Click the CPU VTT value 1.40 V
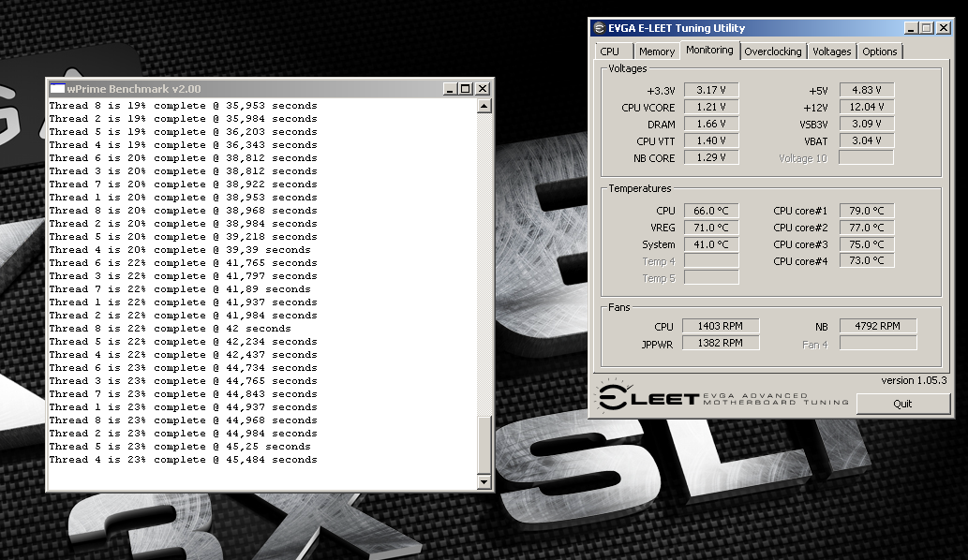The height and width of the screenshot is (560, 968). click(711, 140)
